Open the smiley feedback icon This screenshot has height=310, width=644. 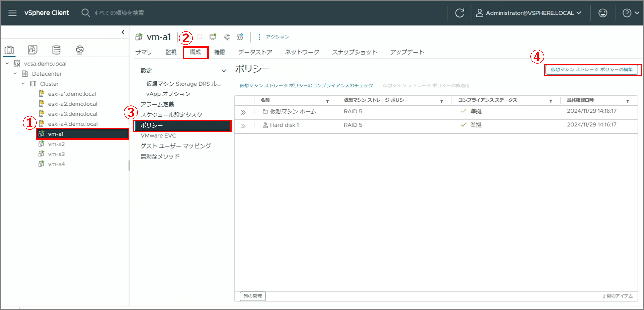coord(603,13)
